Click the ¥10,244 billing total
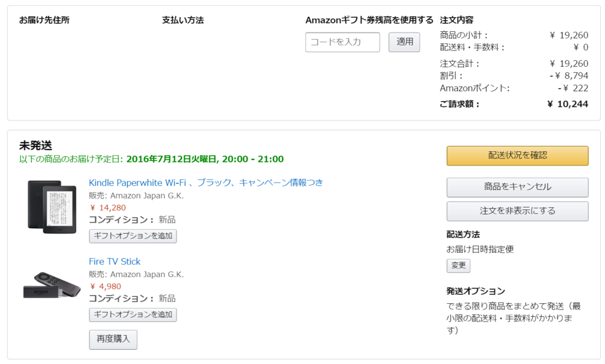The width and height of the screenshot is (605, 364). [x=568, y=104]
